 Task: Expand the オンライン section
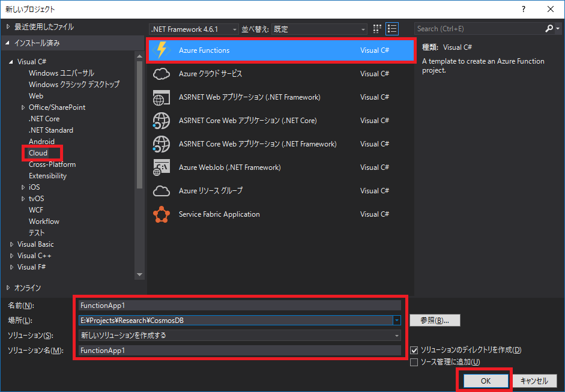point(8,288)
